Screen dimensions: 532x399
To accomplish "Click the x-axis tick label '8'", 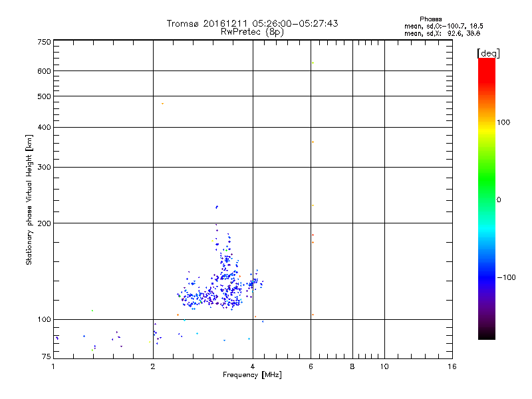I will pos(352,366).
